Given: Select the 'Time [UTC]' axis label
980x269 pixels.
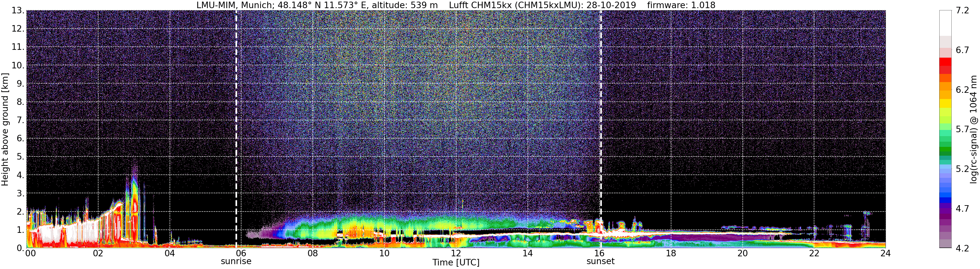Looking at the screenshot, I should point(456,262).
